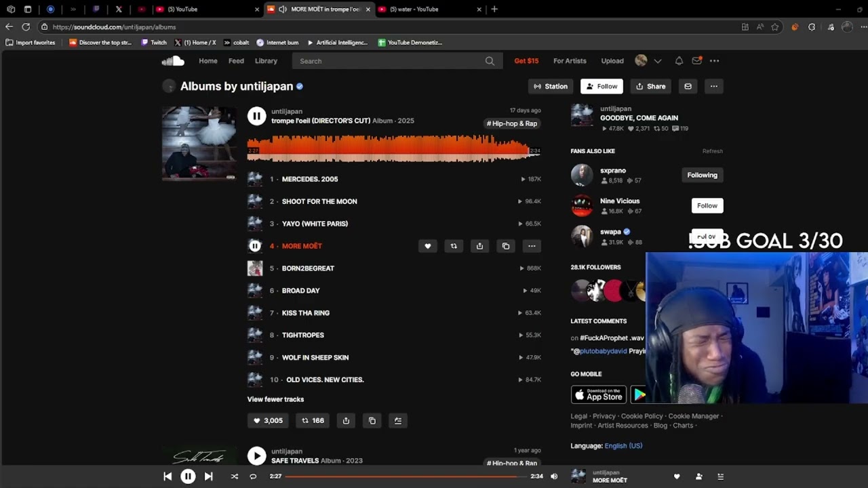Open the Cookie Policy link
868x488 pixels.
642,416
